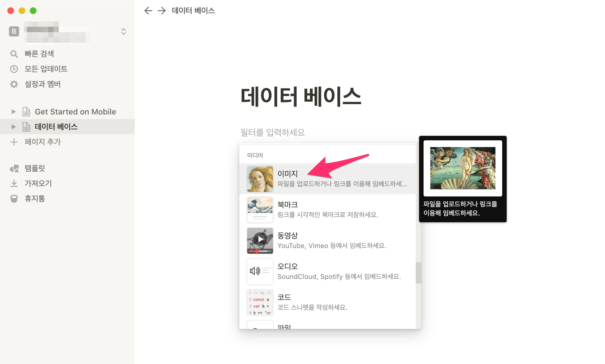
Task: Open Settings and Members gear icon
Action: click(14, 84)
